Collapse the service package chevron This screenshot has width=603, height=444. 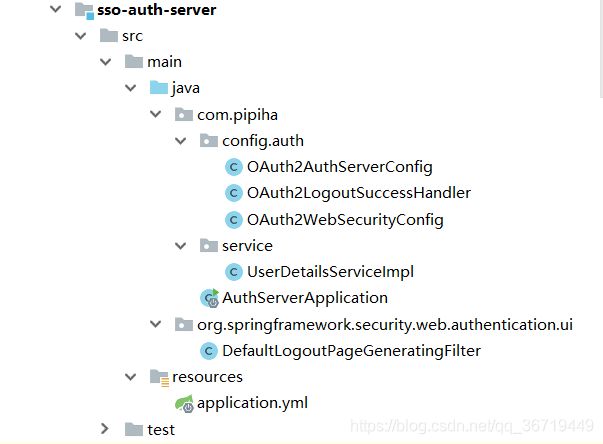[180, 246]
